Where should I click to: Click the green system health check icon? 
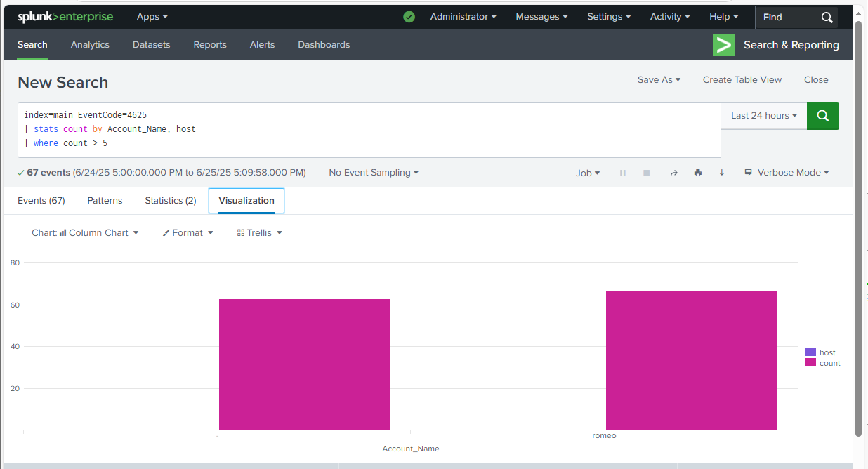click(x=409, y=17)
